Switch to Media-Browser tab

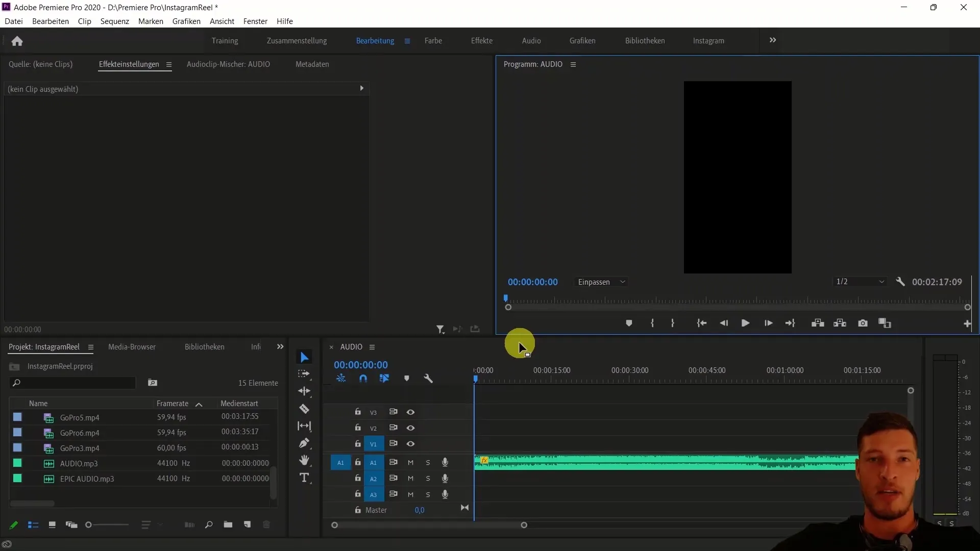(x=132, y=347)
